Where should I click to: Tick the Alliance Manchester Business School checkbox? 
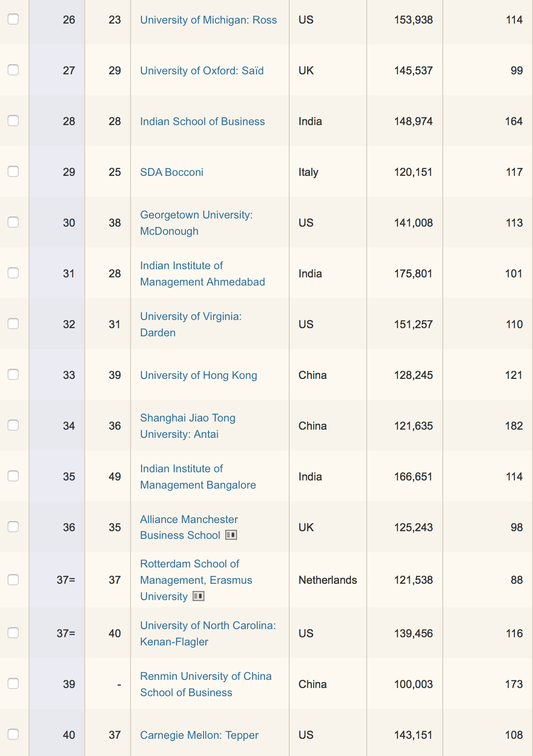point(13,527)
